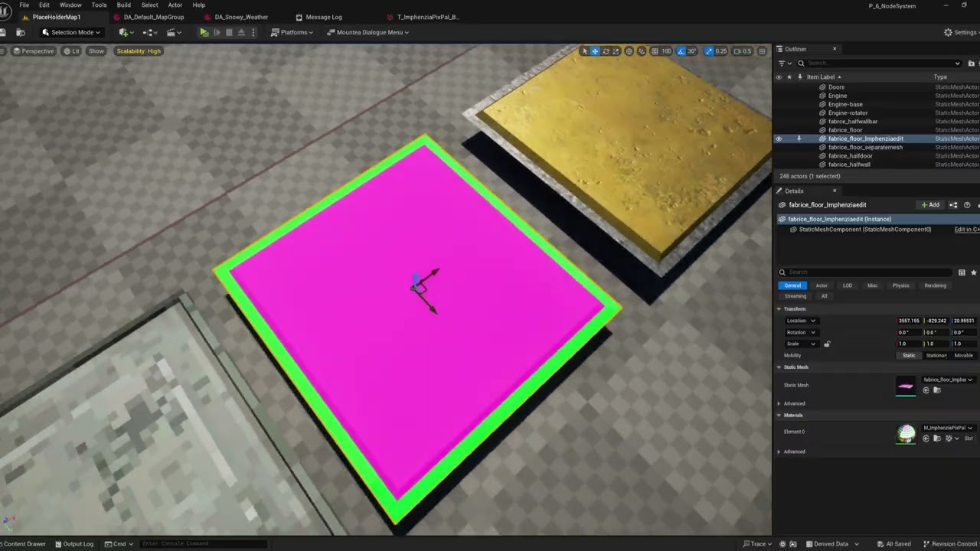Viewport: 980px width, 551px height.
Task: Click the Outliner add folder icon
Action: (972, 63)
